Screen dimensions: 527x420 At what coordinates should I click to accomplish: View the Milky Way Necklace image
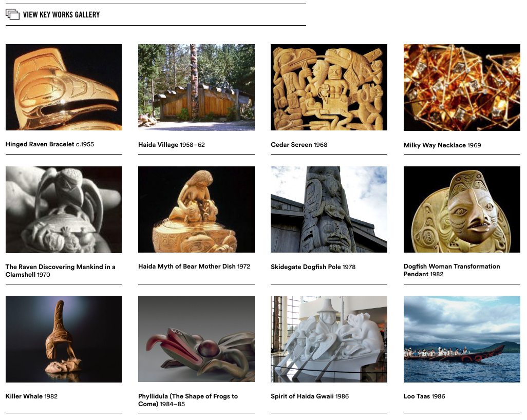[x=462, y=87]
